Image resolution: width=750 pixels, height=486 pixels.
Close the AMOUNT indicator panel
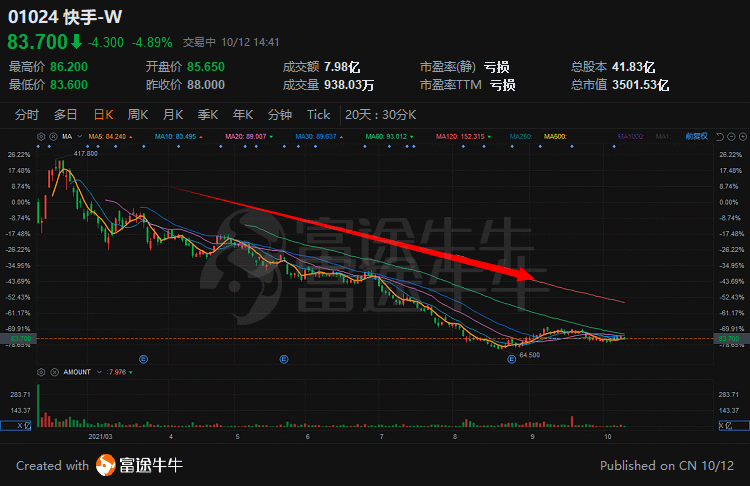pos(55,372)
